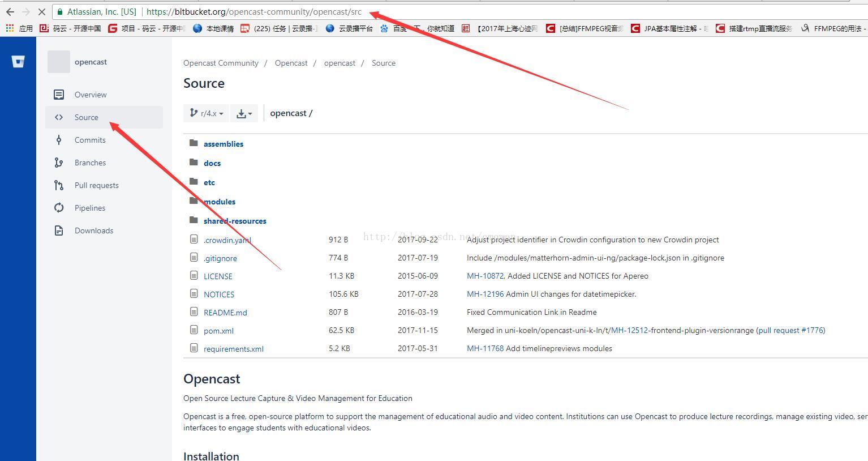Open Downloads in sidebar

point(94,231)
